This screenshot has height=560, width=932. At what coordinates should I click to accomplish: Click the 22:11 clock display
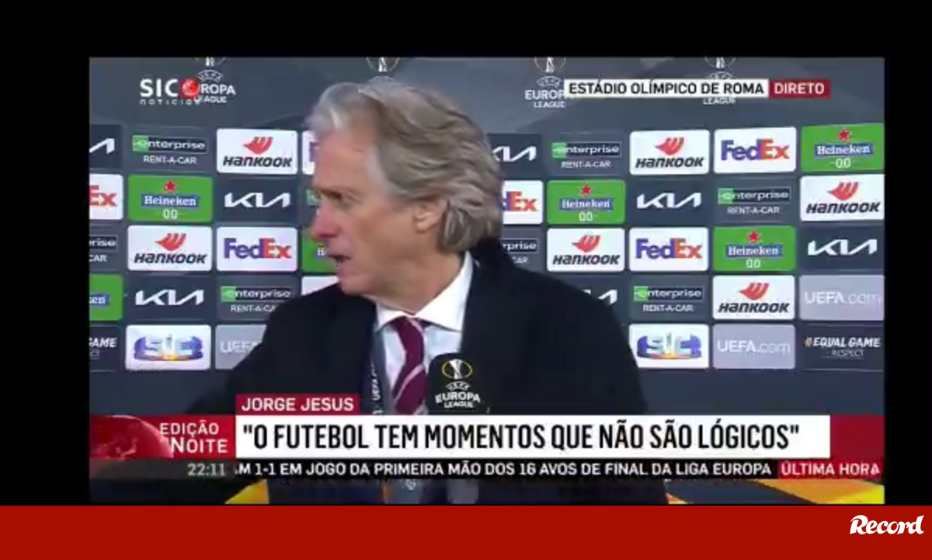tap(205, 469)
